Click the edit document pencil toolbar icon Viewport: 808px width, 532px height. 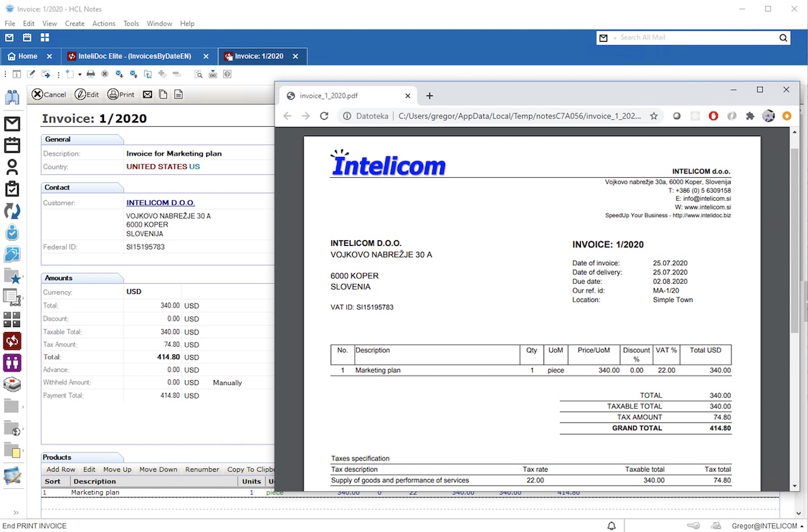click(x=31, y=75)
